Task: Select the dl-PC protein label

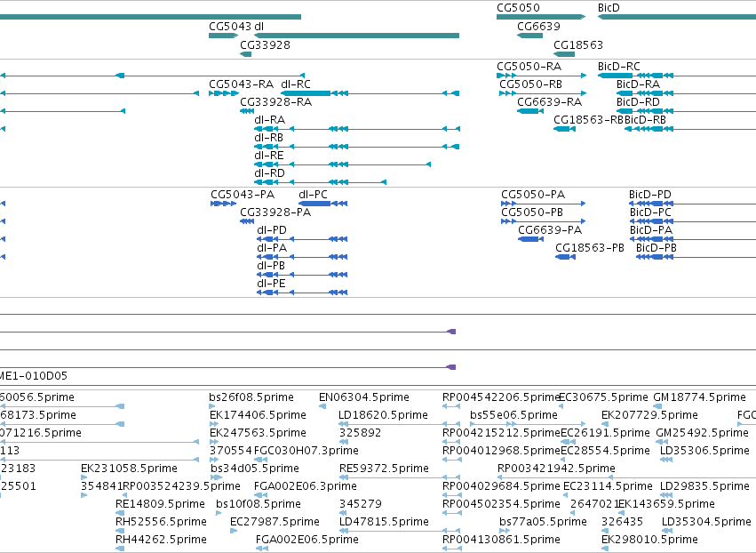Action: click(313, 195)
